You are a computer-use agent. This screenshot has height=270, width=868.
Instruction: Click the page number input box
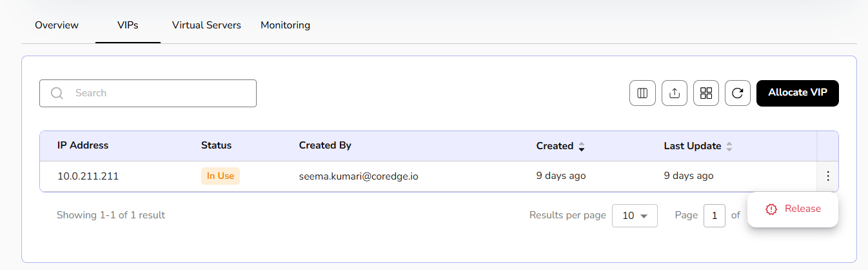[715, 216]
